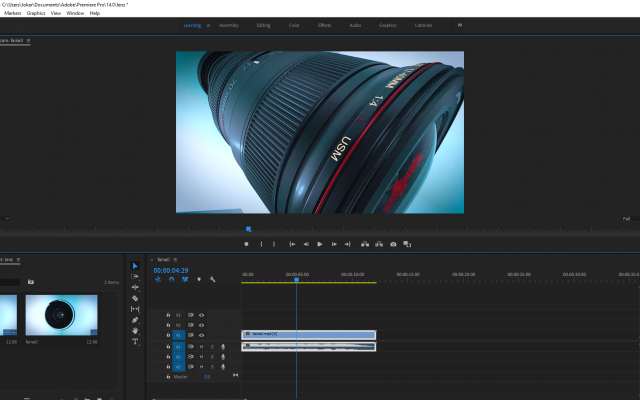640x400 pixels.
Task: Select the Track Select Forward tool
Action: coord(135,277)
